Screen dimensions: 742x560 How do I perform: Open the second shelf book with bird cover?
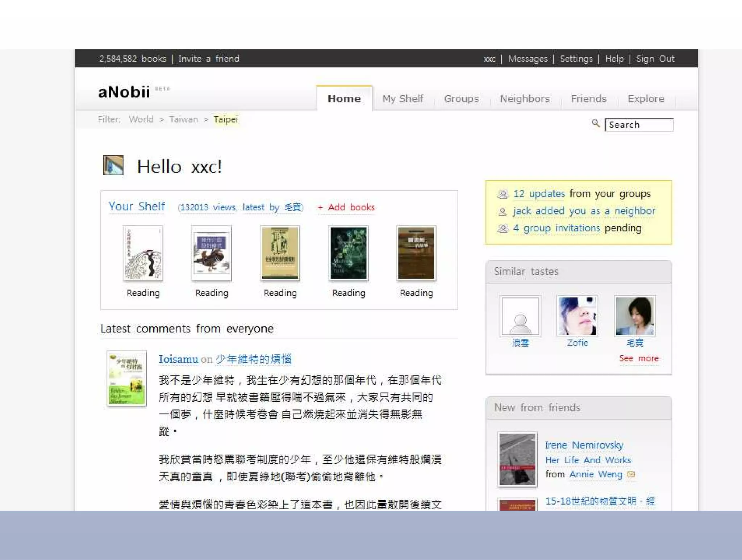pos(212,253)
